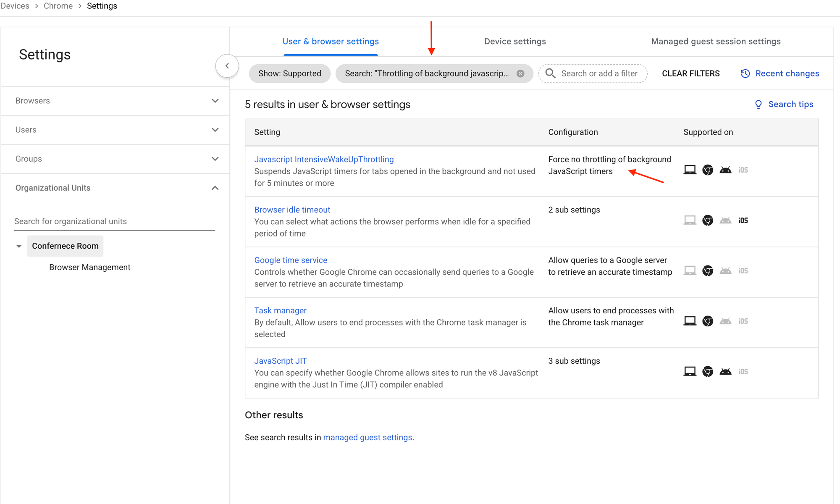Click 'Force no throttling of background JavaScript timers'
This screenshot has width=840, height=504.
pyautogui.click(x=609, y=165)
